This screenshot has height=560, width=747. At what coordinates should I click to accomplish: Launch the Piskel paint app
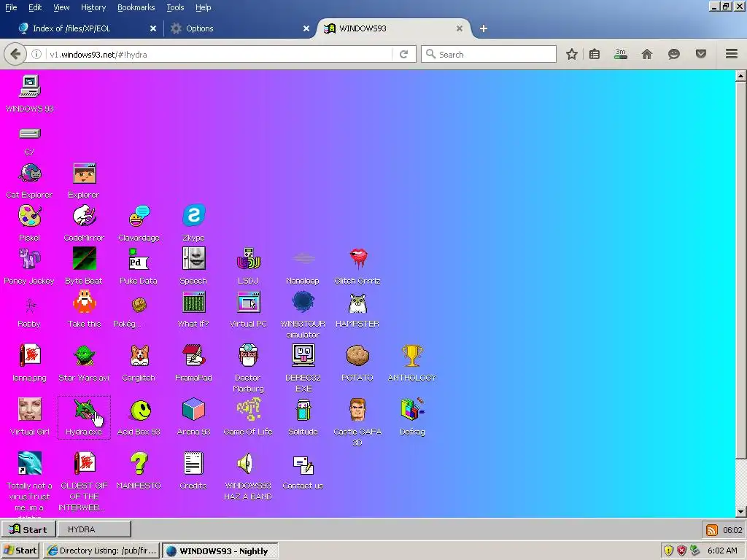pos(29,216)
